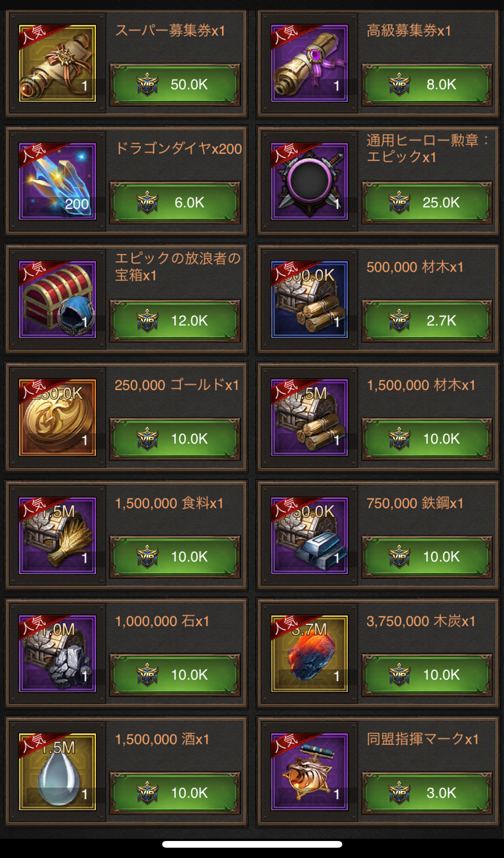The height and width of the screenshot is (858, 504).
Task: Tap the 高級募集券 purple scroll icon
Action: 309,63
